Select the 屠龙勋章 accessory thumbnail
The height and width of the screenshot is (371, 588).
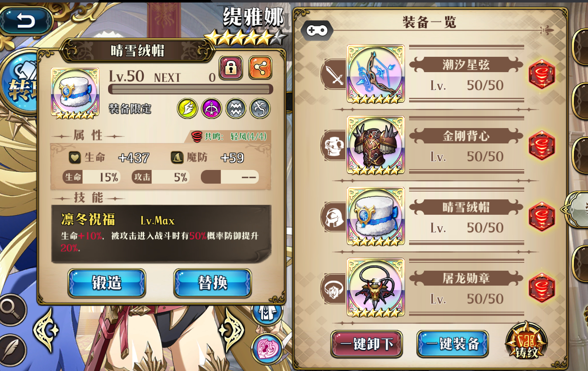pos(376,288)
